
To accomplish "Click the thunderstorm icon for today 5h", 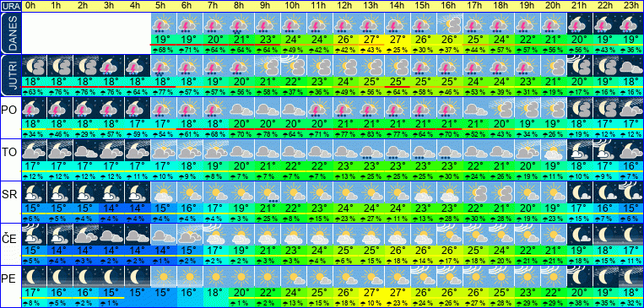I will click(x=163, y=24).
